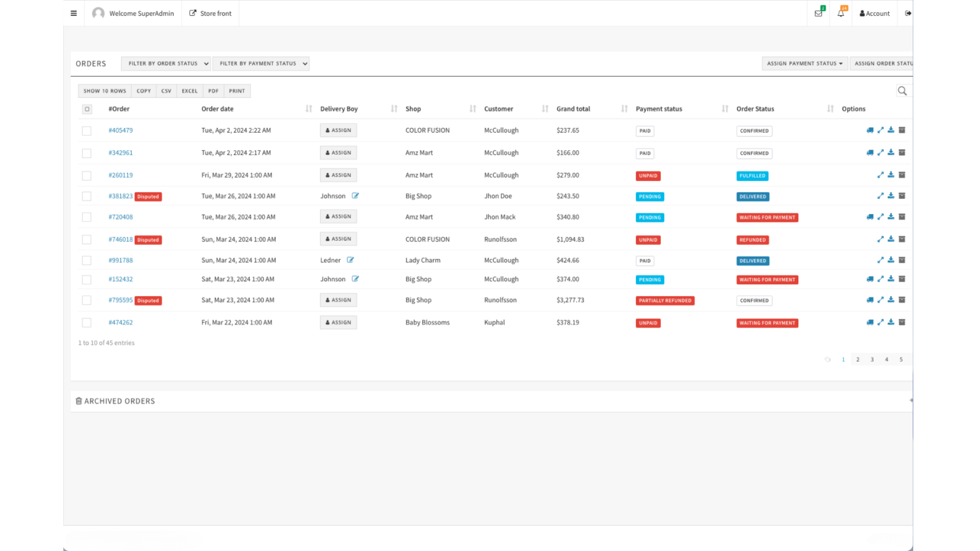Image resolution: width=980 pixels, height=551 pixels.
Task: Open Filter by Payment Status dropdown
Action: [260, 63]
